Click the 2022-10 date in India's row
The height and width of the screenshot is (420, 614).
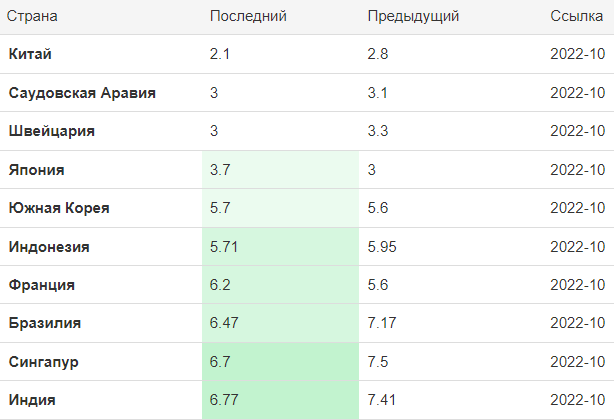[578, 400]
